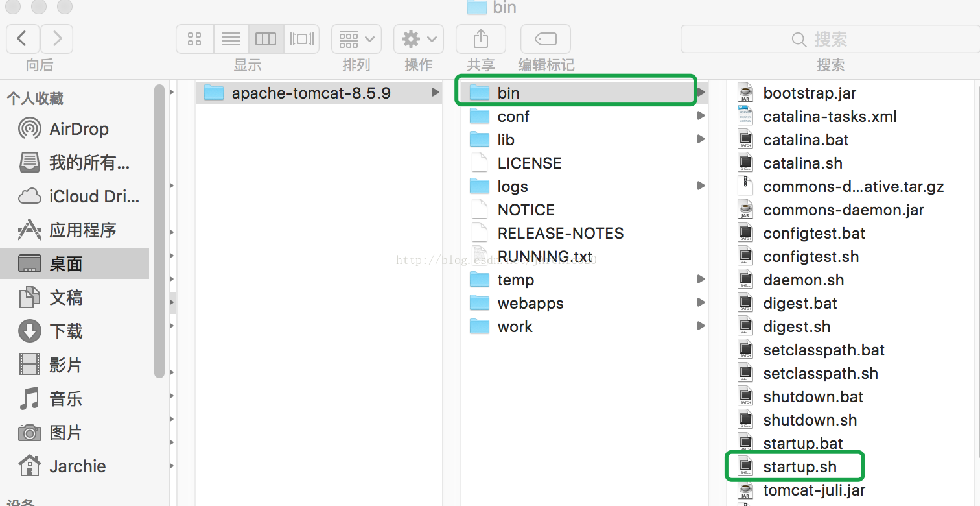Expand the temp folder arrow
980x506 pixels.
[x=701, y=280]
